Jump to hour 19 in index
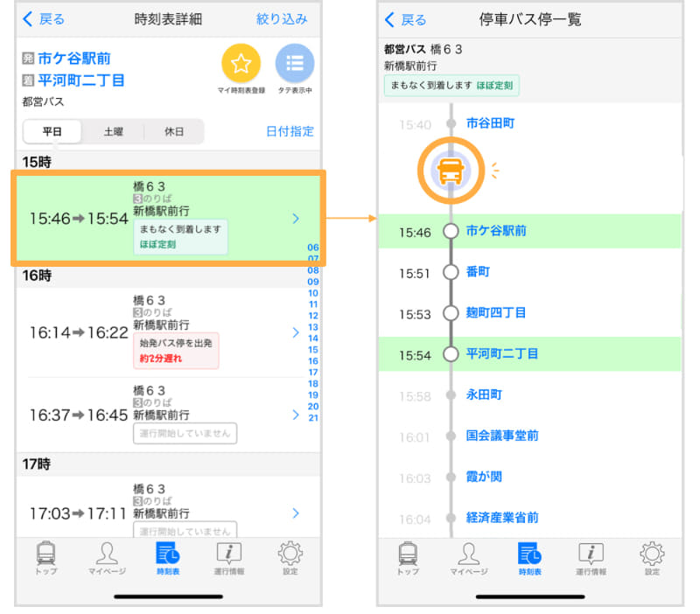 coord(313,395)
